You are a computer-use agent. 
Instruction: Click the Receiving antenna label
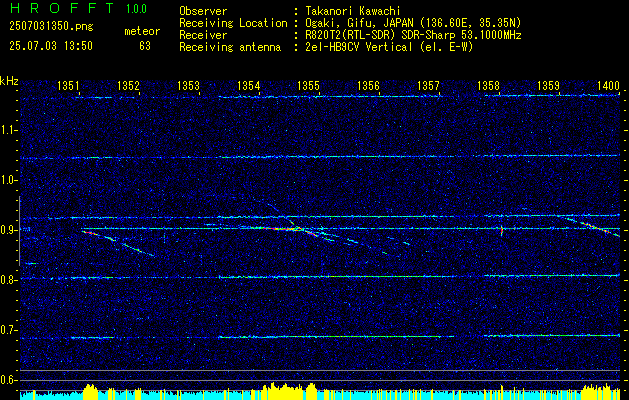230,47
